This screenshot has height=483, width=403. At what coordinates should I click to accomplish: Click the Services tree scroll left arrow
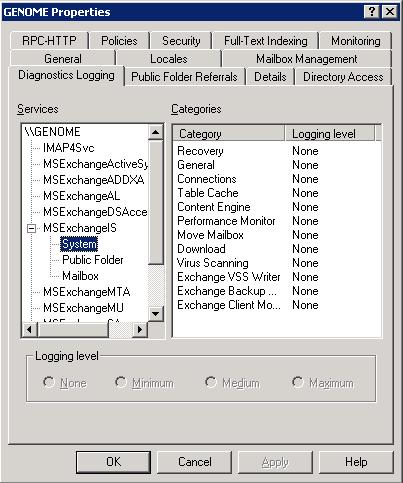point(29,329)
